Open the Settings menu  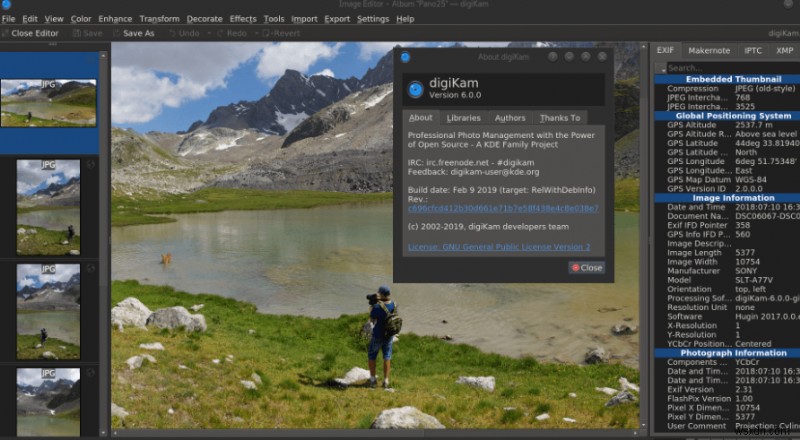click(x=372, y=19)
